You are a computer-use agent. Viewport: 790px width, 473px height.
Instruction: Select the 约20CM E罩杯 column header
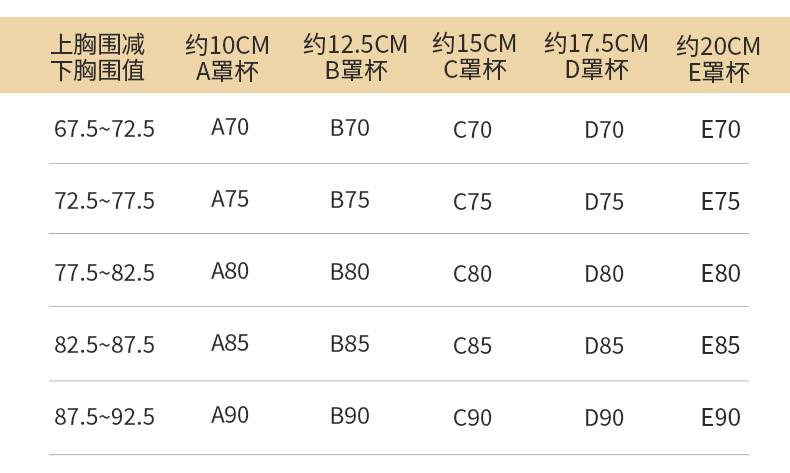pyautogui.click(x=718, y=59)
